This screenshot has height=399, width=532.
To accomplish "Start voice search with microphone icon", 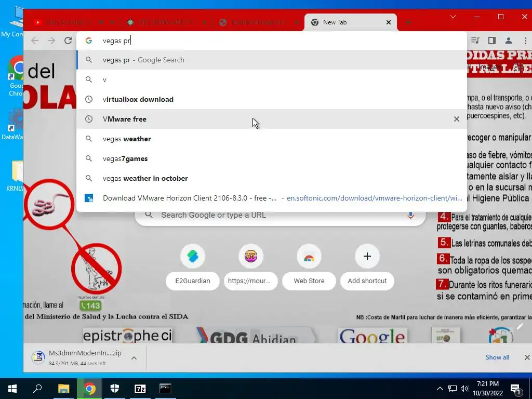I will click(x=410, y=215).
